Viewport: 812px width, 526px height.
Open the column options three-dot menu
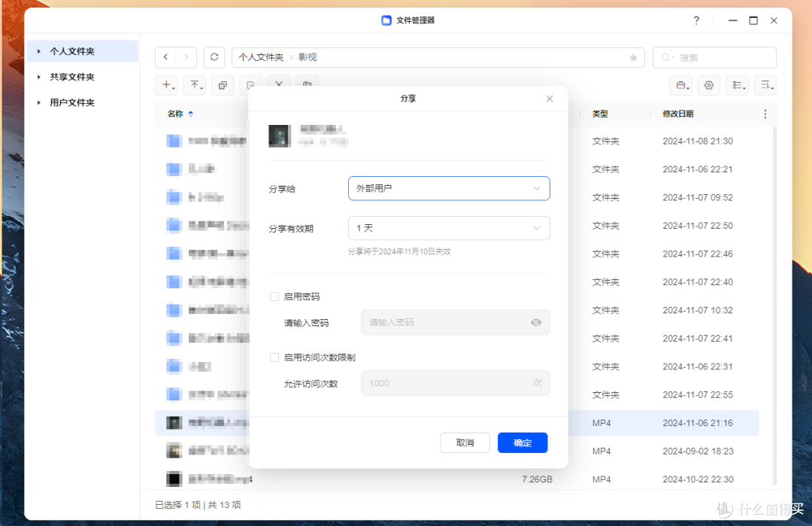coord(765,114)
